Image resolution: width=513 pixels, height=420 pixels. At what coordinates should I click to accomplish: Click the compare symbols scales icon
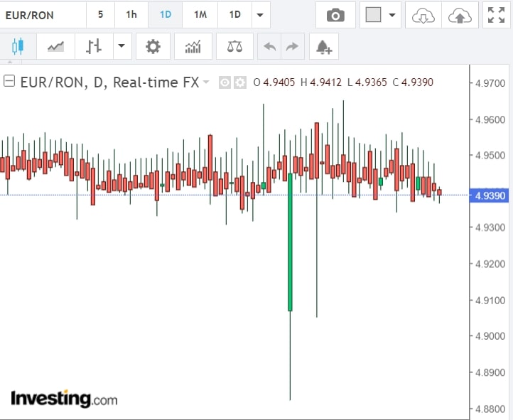point(234,47)
